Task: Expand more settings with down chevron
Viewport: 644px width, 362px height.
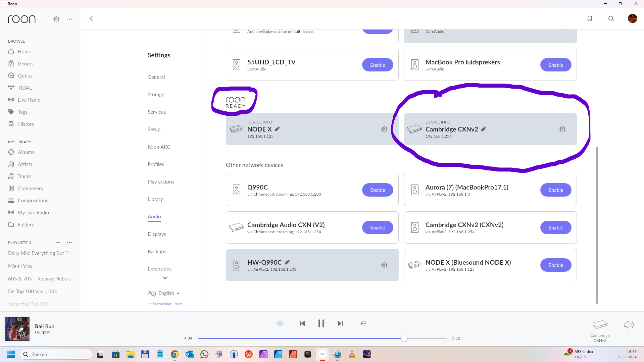Action: 165,278
